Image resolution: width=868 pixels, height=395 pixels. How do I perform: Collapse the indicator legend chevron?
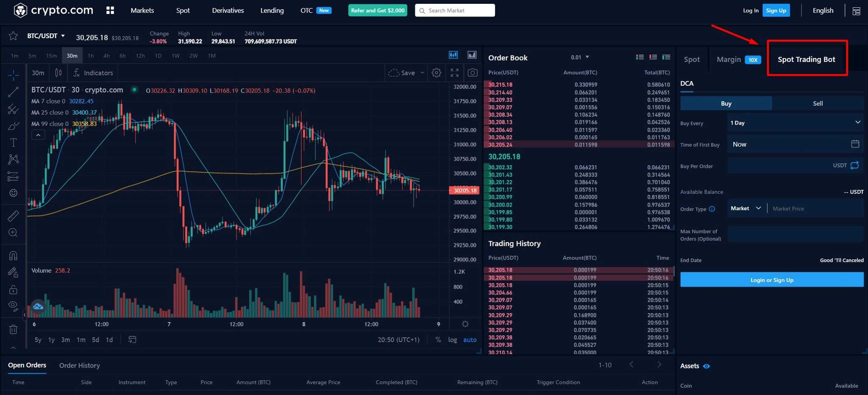point(38,135)
